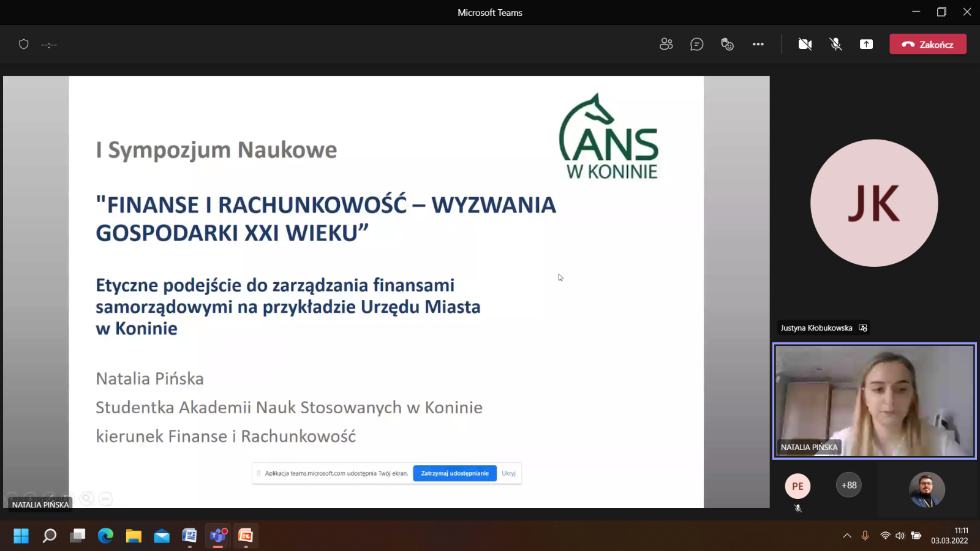This screenshot has height=551, width=980.
Task: End the call with Zakończ button
Action: pyautogui.click(x=927, y=44)
